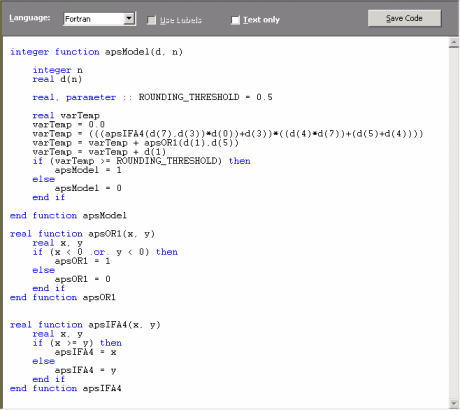Click the scrollbar down arrow
The height and width of the screenshot is (410, 460).
(454, 404)
